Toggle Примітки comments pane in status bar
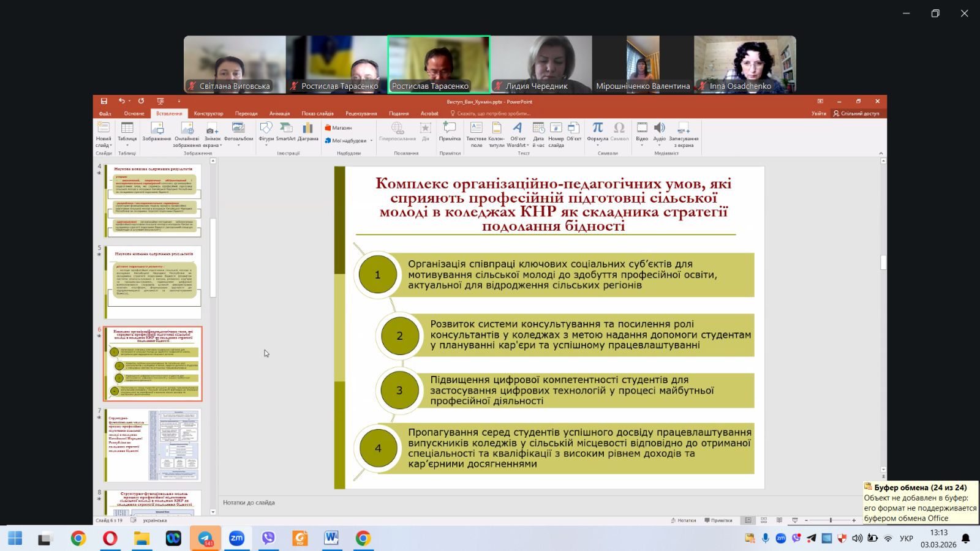Viewport: 980px width, 551px height. (718, 520)
